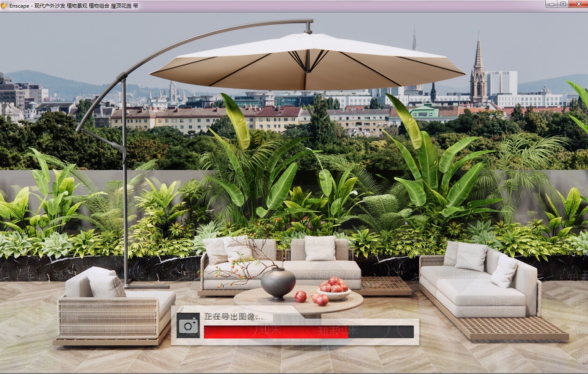Viewport: 588px width, 374px height.
Task: Minimize the Enscape window
Action: click(552, 4)
